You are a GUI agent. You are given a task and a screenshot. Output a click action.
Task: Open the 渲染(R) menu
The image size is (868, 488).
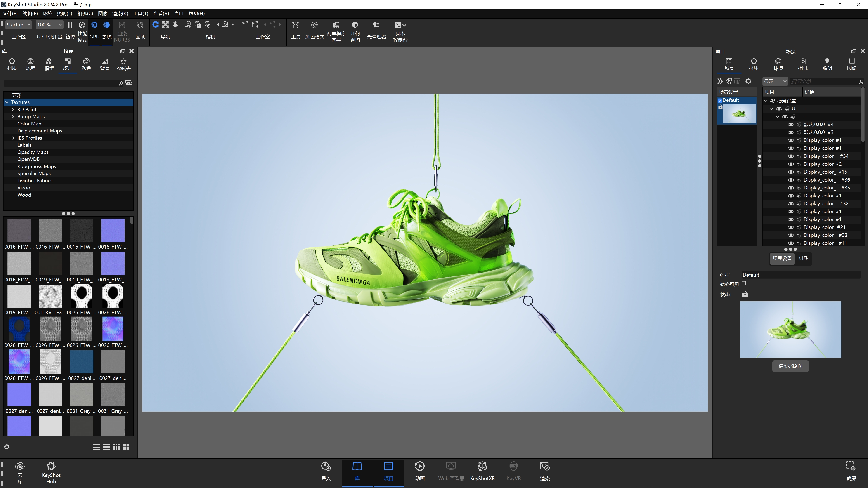point(120,14)
